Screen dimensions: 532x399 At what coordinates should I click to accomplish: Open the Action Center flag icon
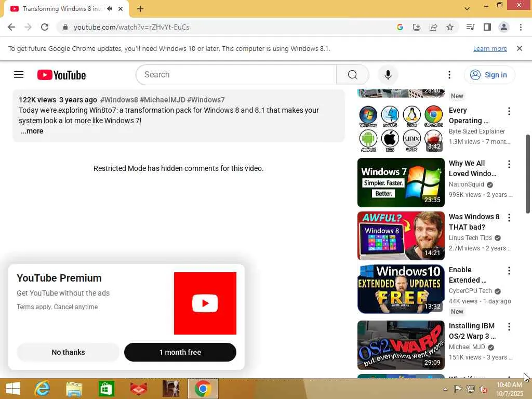click(458, 389)
